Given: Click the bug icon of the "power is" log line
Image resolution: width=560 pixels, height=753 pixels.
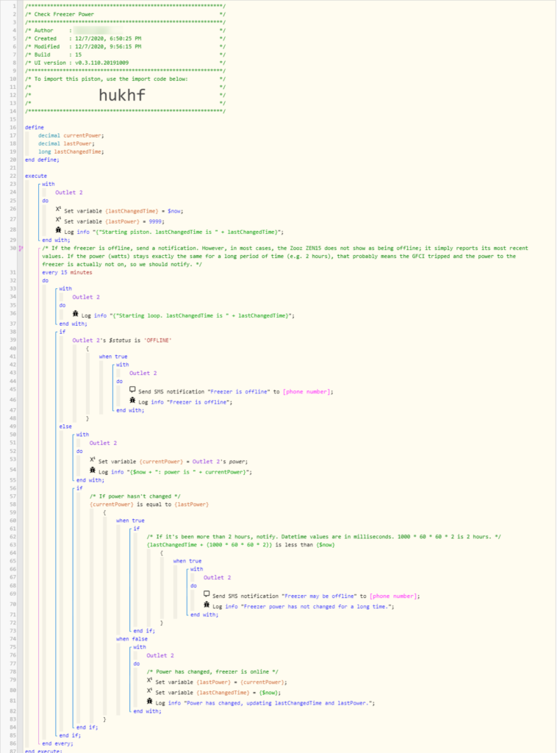Looking at the screenshot, I should pos(93,471).
